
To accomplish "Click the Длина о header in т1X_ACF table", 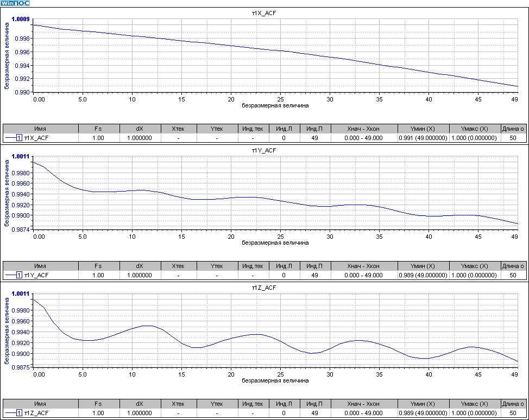I will 513,129.
